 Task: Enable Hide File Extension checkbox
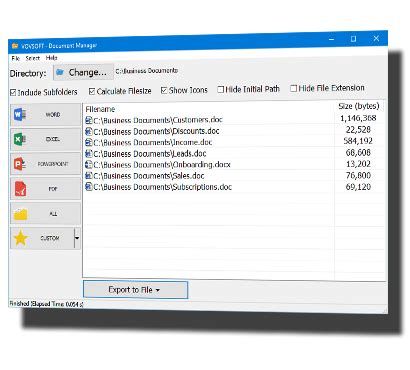click(x=293, y=88)
